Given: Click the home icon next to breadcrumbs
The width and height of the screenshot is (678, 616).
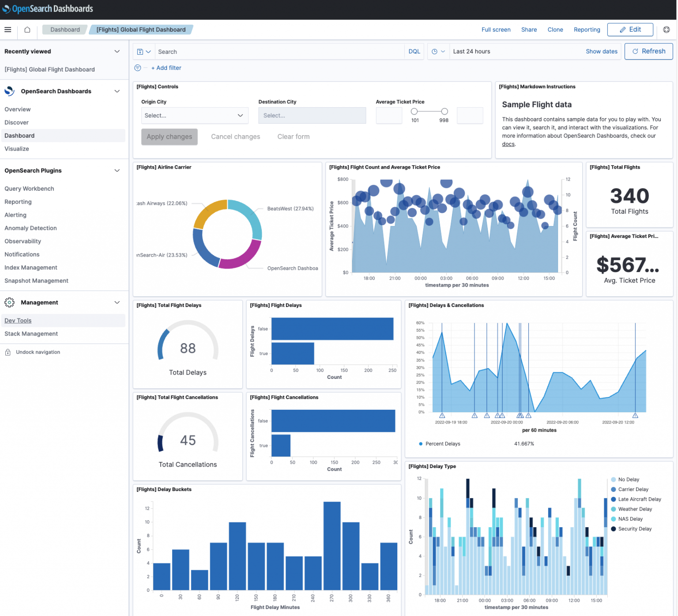Looking at the screenshot, I should coord(26,29).
